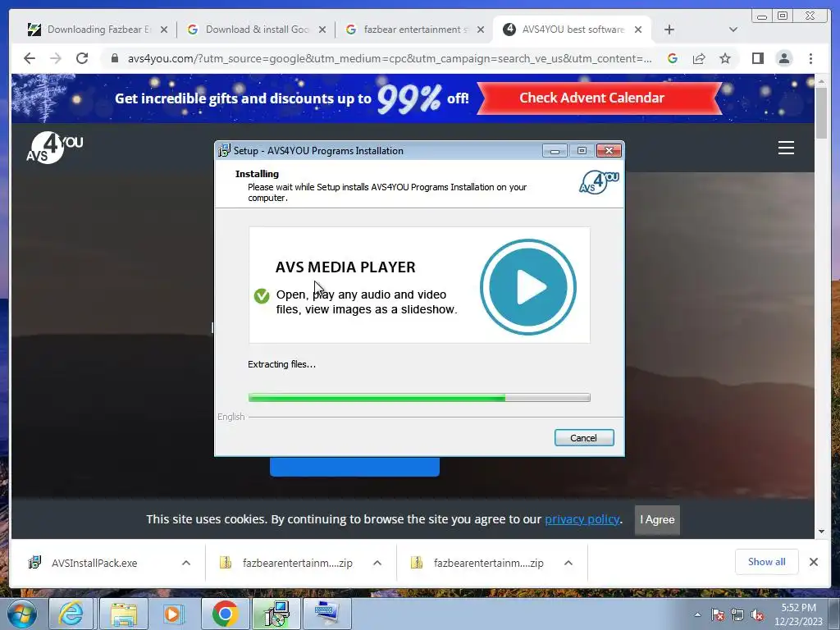This screenshot has width=840, height=630.
Task: Open the first fazbearentertainm zip download
Action: tap(297, 563)
